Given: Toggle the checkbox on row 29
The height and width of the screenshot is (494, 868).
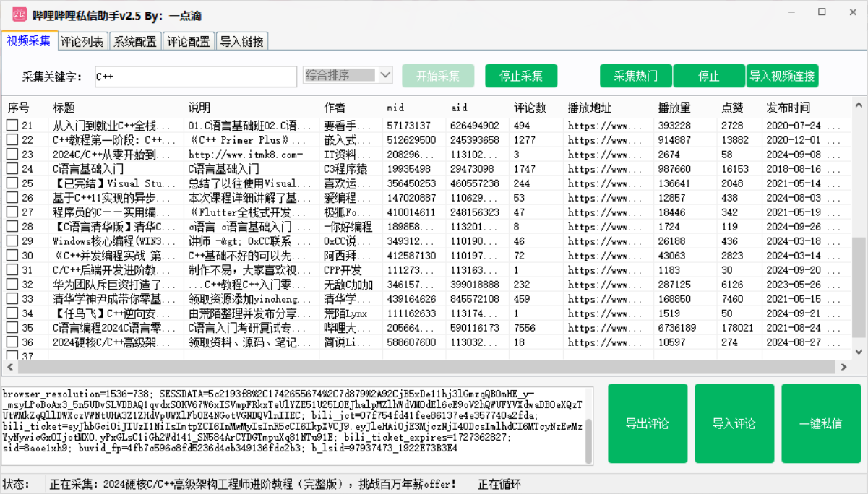Looking at the screenshot, I should point(12,241).
